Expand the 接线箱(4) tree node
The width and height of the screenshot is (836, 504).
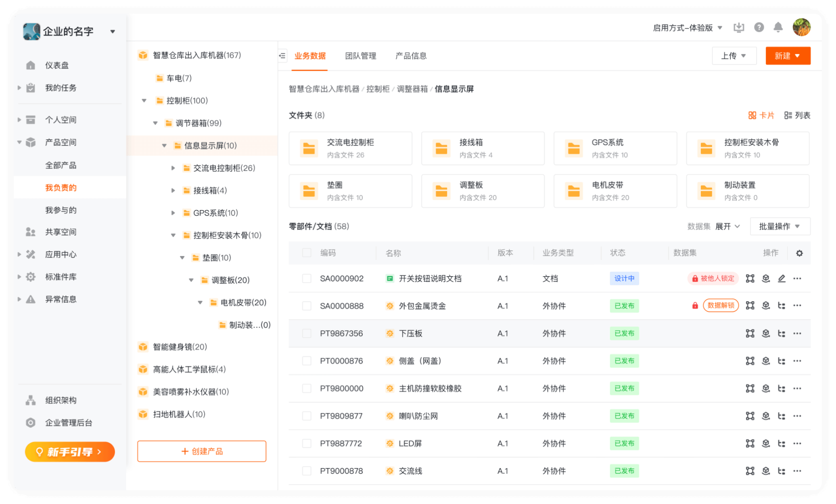click(173, 190)
